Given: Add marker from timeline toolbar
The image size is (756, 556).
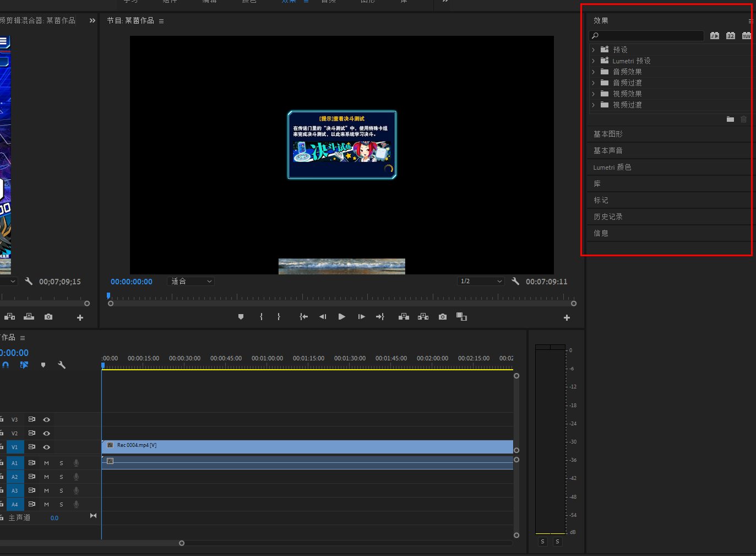Looking at the screenshot, I should tap(43, 365).
